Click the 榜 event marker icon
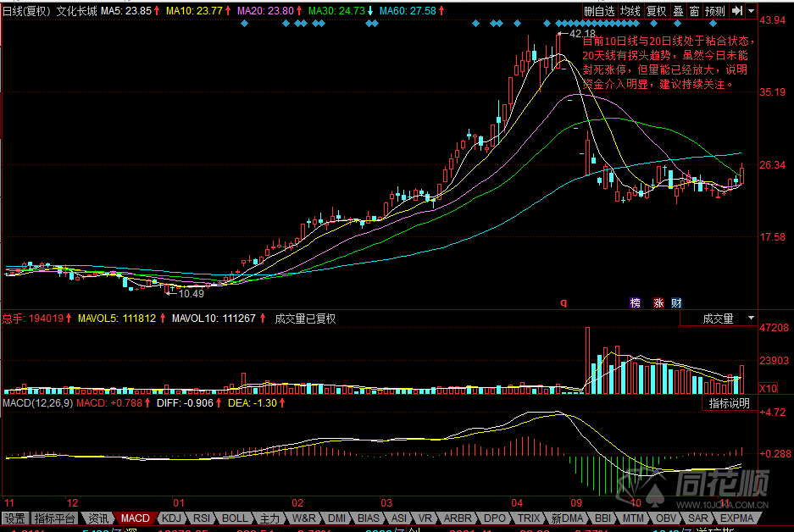794x532 pixels. pos(635,302)
